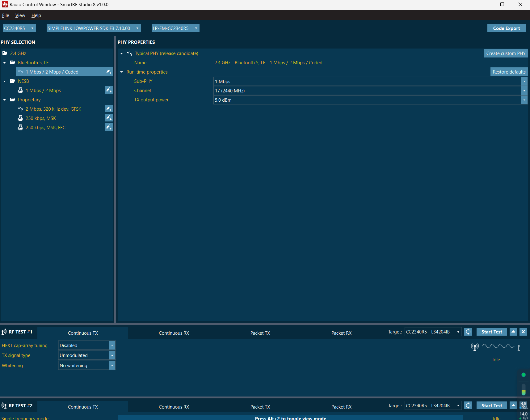This screenshot has width=530, height=420.
Task: Open the HFXT cap-array tuning dropdown
Action: [86, 346]
